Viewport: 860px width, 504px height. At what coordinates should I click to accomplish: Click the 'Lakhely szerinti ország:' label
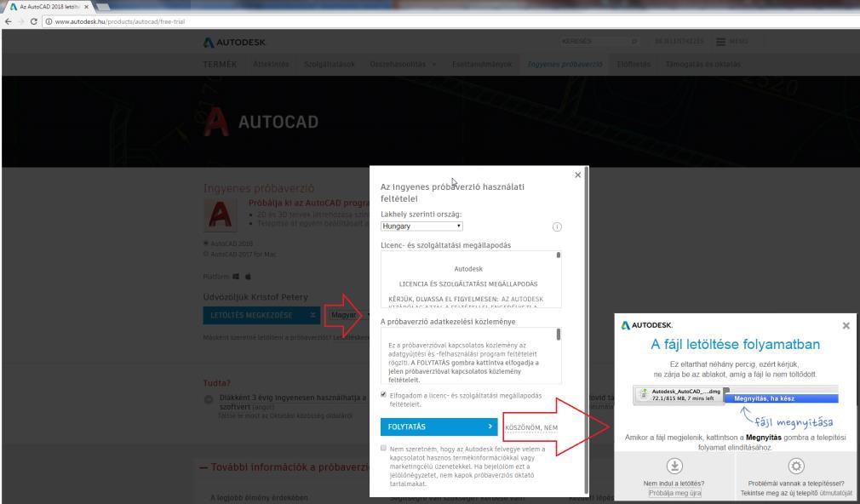point(421,215)
